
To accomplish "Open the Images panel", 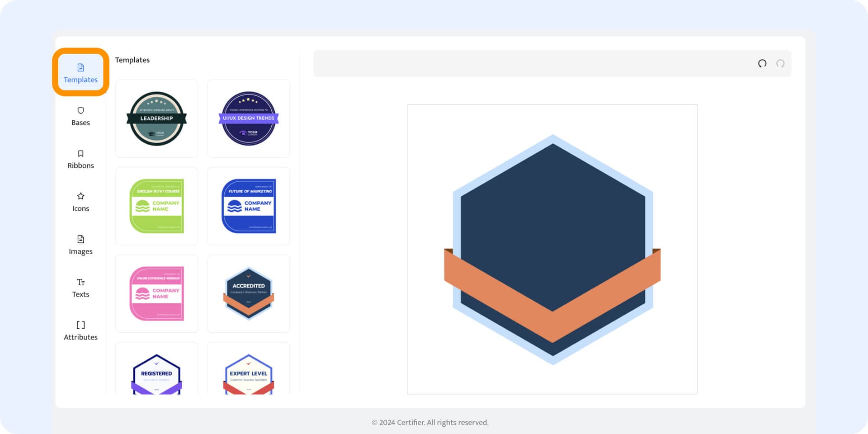I will pos(80,245).
